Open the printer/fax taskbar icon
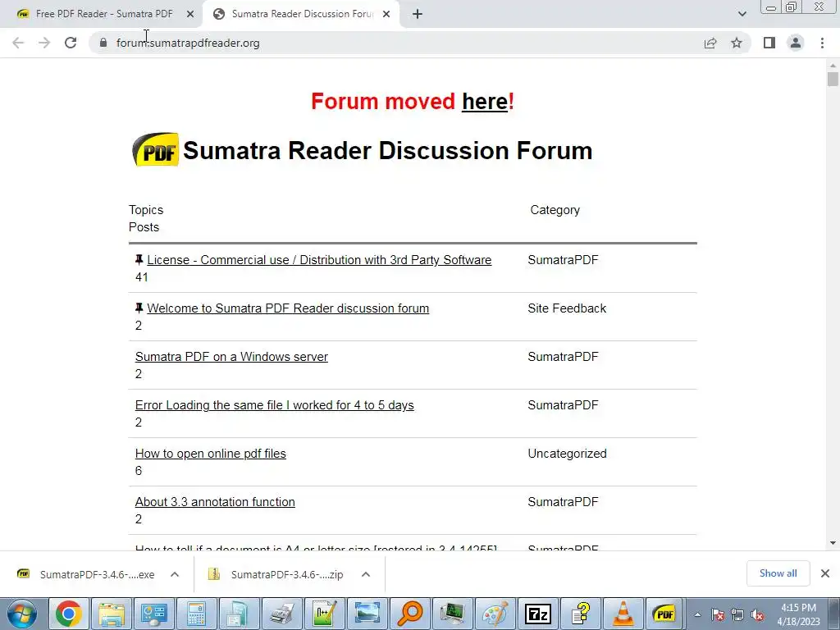840x630 pixels. point(282,614)
